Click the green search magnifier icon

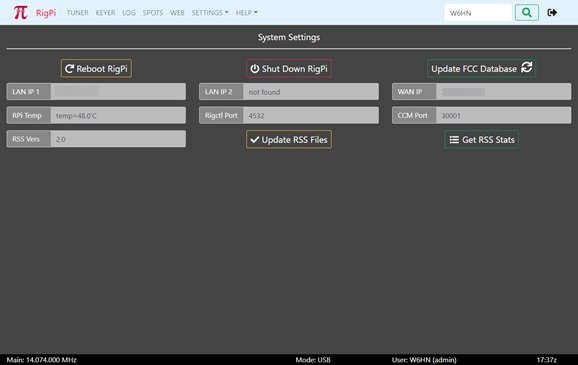point(527,13)
